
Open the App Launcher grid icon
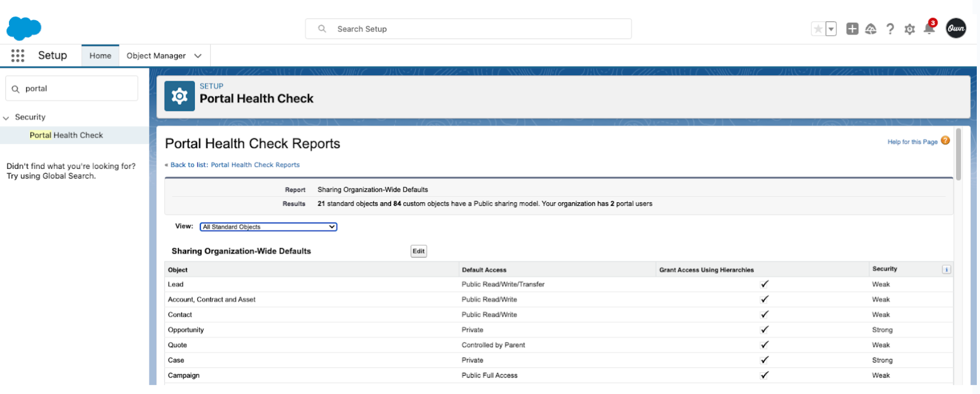coord(18,56)
